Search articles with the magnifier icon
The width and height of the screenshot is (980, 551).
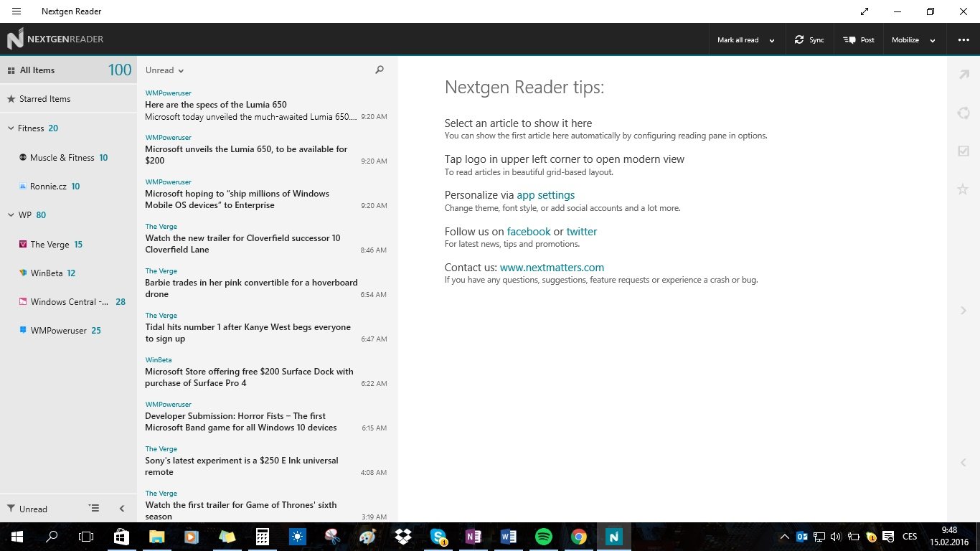click(x=380, y=70)
